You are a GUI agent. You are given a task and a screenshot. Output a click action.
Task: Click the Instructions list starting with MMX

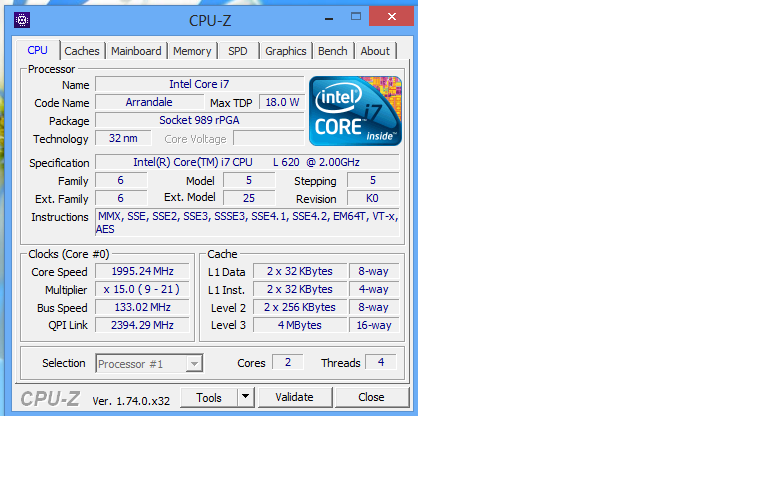click(247, 222)
